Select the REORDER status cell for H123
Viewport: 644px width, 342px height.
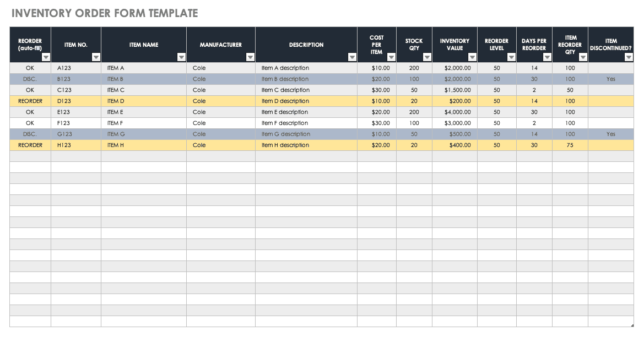(x=30, y=145)
